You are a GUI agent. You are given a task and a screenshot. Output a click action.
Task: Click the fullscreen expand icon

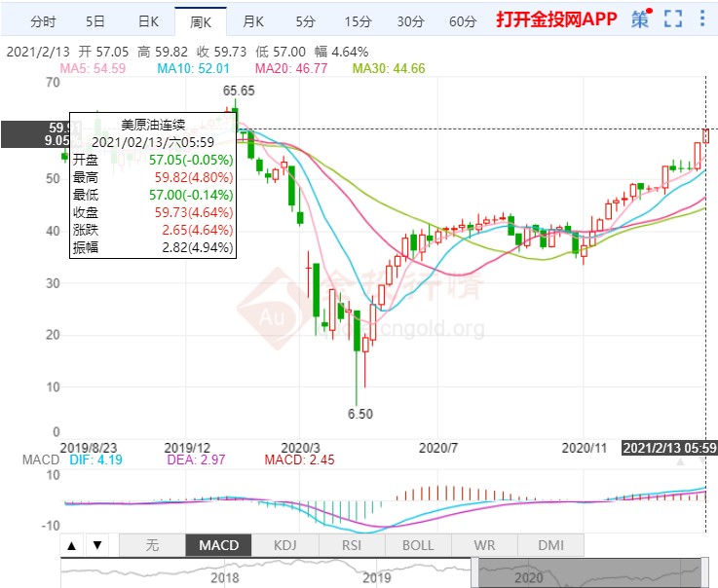(x=673, y=18)
